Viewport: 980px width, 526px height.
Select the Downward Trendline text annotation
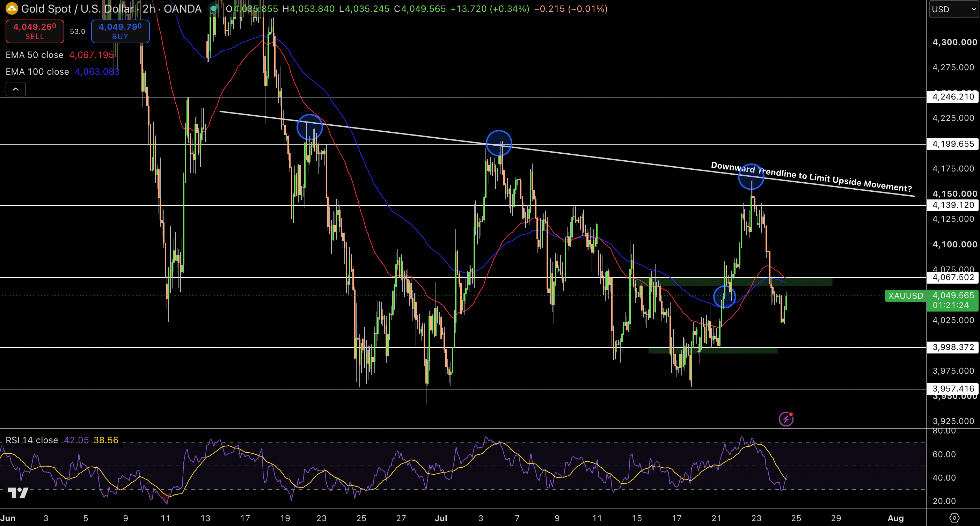click(811, 177)
